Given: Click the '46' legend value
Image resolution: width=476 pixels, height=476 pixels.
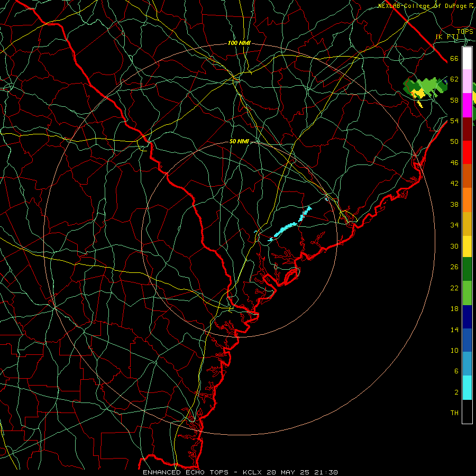Looking at the screenshot, I should (454, 162).
